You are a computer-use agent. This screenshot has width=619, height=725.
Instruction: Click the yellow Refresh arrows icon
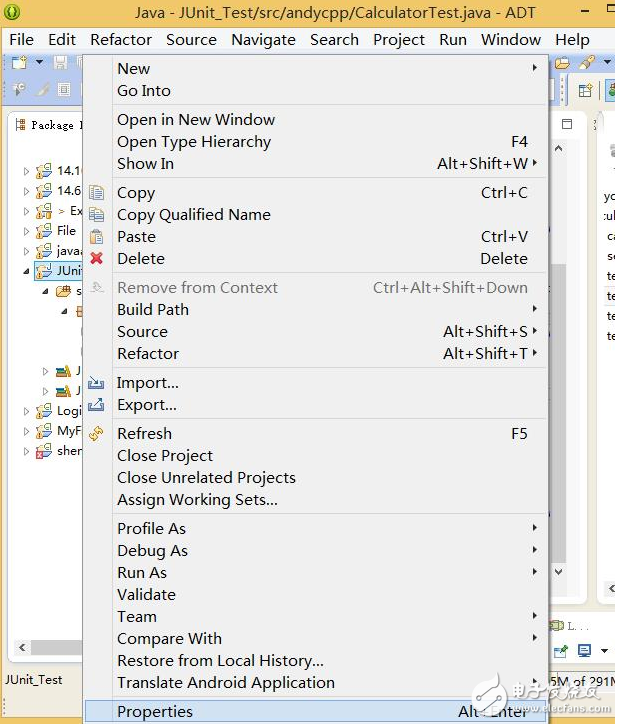pyautogui.click(x=97, y=434)
